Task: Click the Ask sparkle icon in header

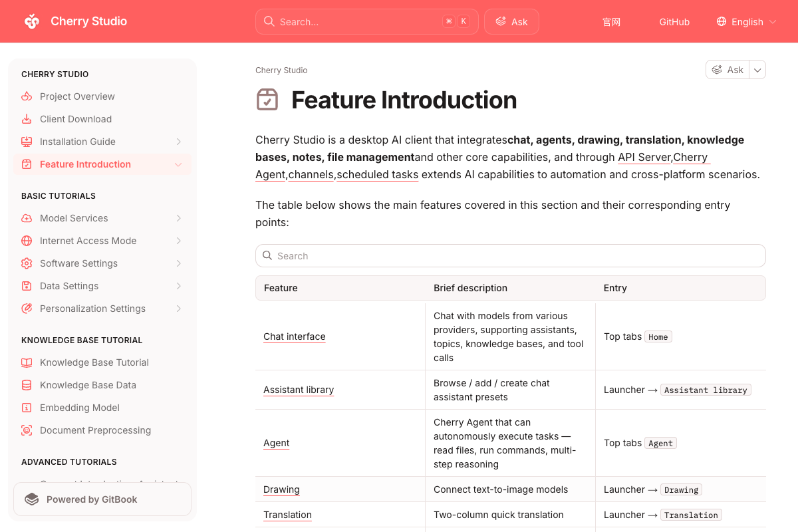Action: (x=501, y=21)
